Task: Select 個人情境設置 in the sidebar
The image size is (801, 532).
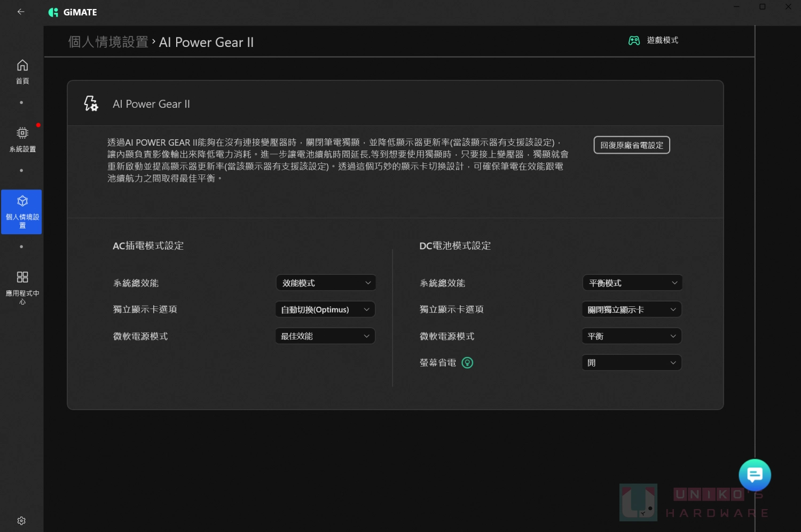Action: pos(22,212)
